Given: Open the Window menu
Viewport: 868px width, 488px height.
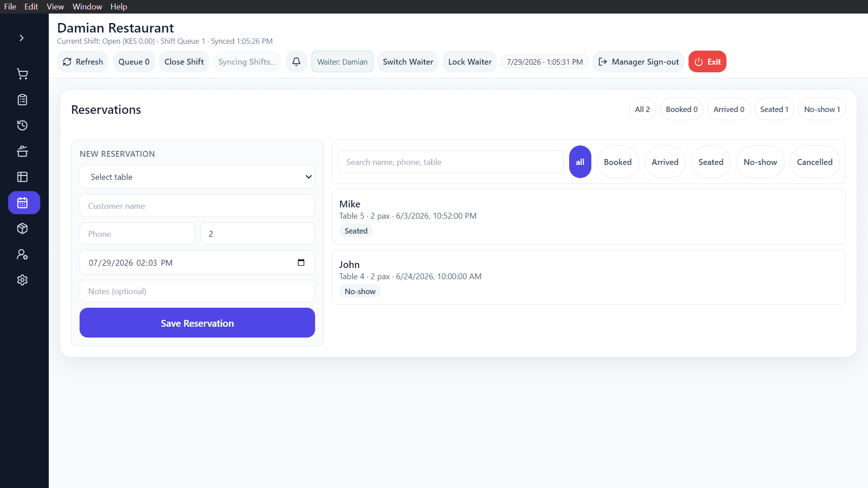Looking at the screenshot, I should [87, 7].
